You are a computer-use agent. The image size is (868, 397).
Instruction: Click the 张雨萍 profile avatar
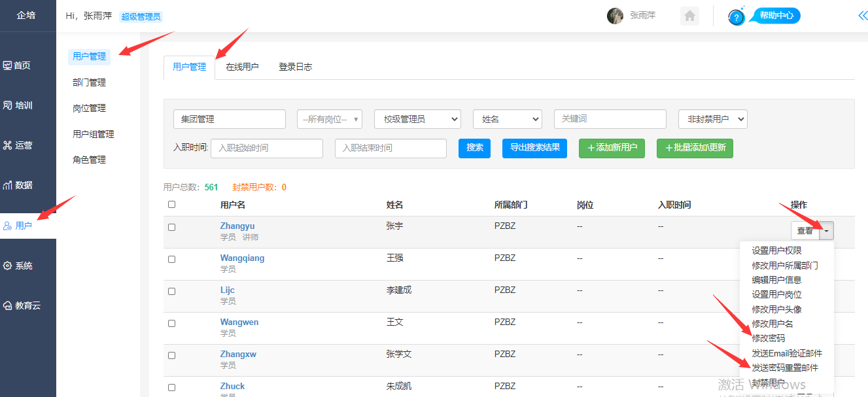[x=615, y=16]
